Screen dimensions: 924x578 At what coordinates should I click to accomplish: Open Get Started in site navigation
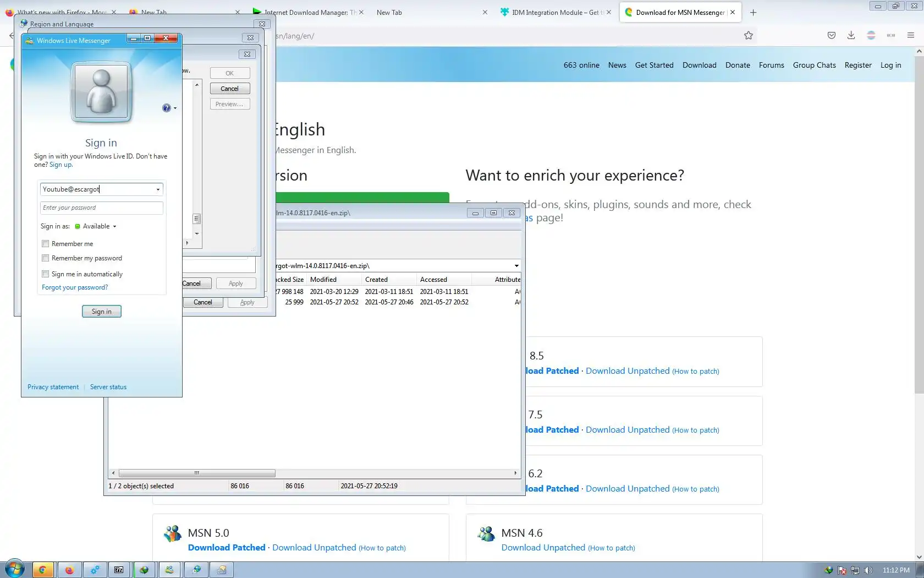click(x=654, y=65)
